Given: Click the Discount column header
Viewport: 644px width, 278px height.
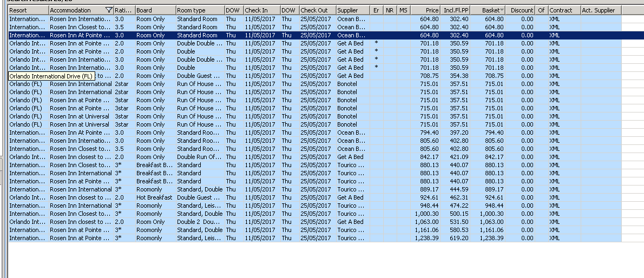Looking at the screenshot, I should (520, 10).
